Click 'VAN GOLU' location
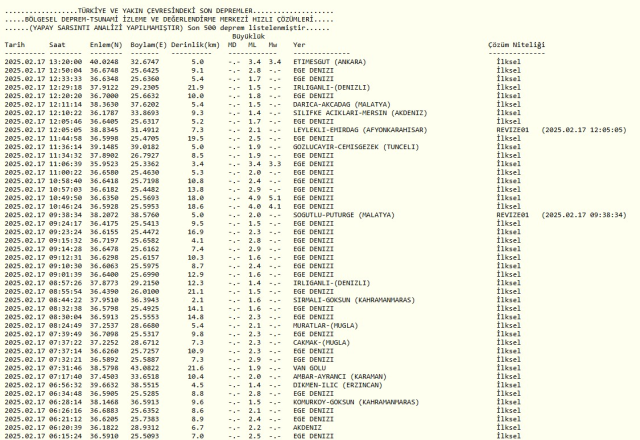This screenshot has height=440, width=640. pos(309,368)
